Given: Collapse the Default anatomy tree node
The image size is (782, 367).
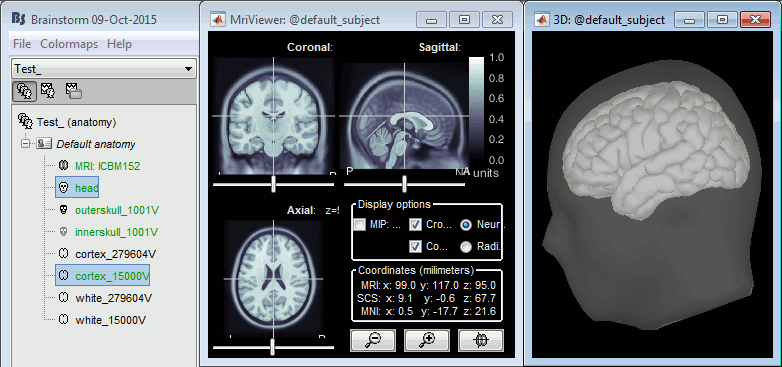Looking at the screenshot, I should click(x=25, y=144).
